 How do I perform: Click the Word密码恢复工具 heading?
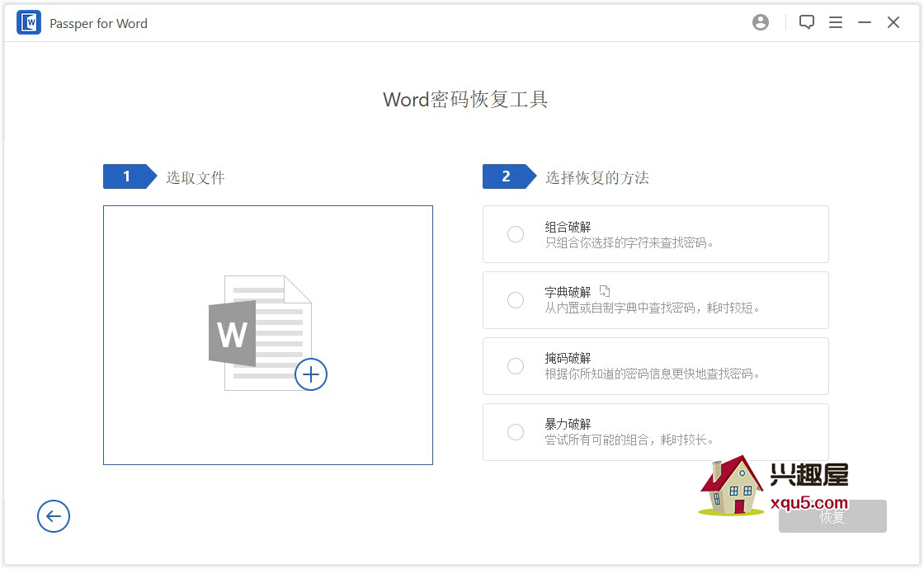coord(465,99)
